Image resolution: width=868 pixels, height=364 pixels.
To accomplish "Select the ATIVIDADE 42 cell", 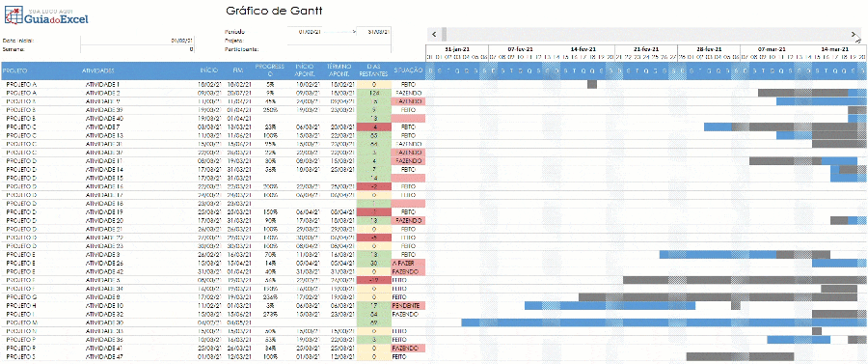I will tap(104, 272).
